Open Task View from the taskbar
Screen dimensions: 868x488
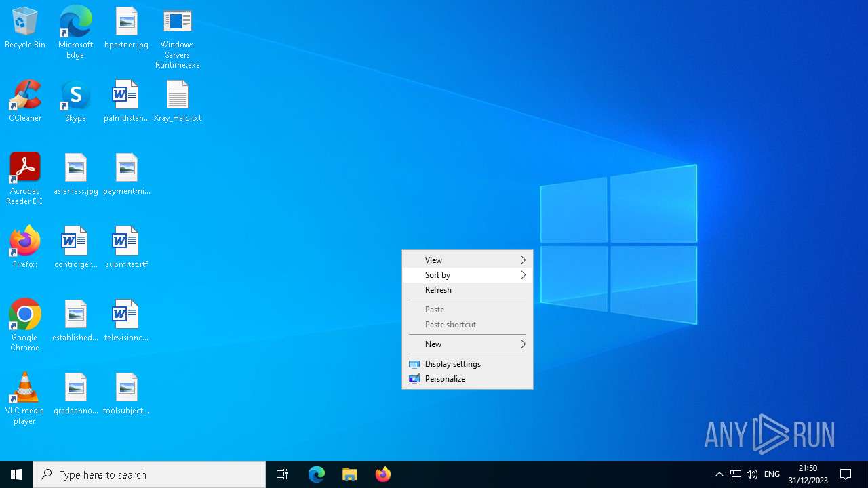tap(282, 474)
